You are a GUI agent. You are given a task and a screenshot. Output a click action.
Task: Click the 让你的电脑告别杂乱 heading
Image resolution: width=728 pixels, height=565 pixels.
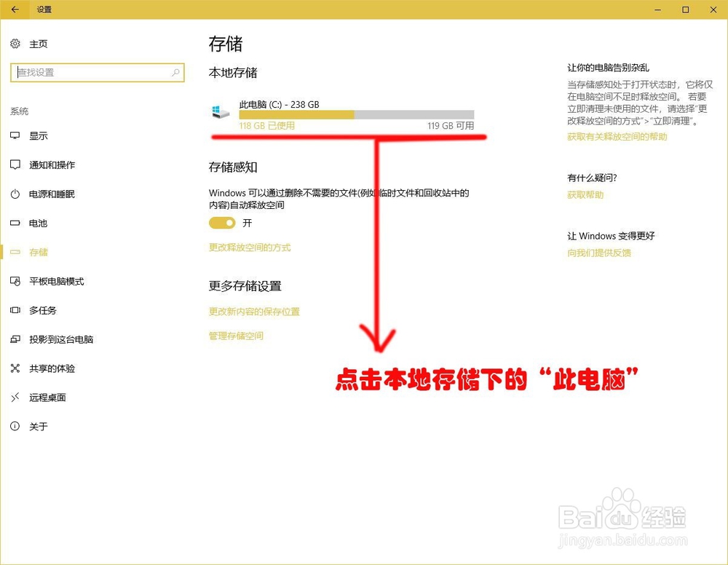pos(608,68)
